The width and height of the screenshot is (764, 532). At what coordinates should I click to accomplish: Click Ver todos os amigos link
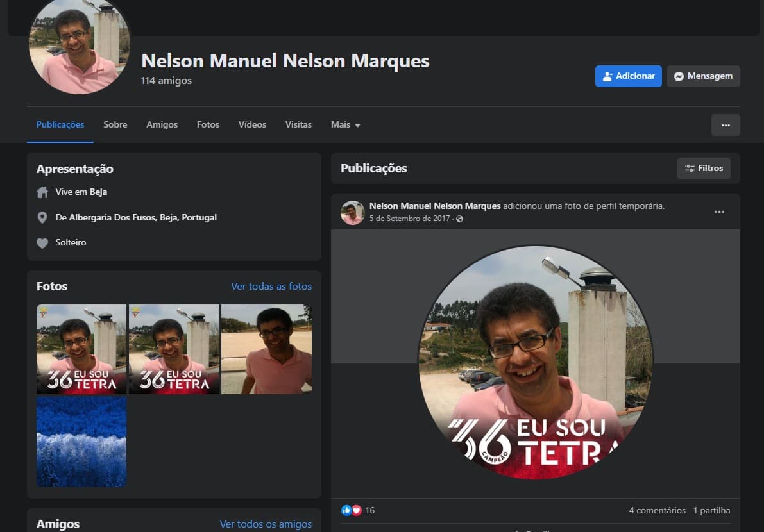click(x=266, y=524)
